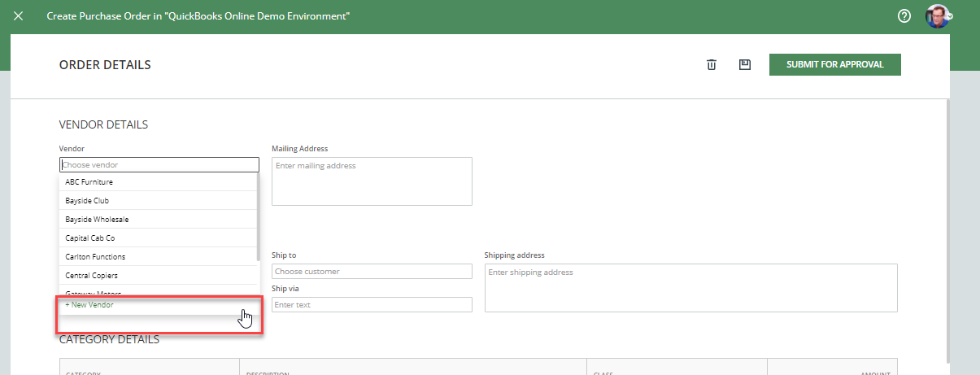The height and width of the screenshot is (375, 980).
Task: Focus the Choose vendor field
Action: pos(159,164)
